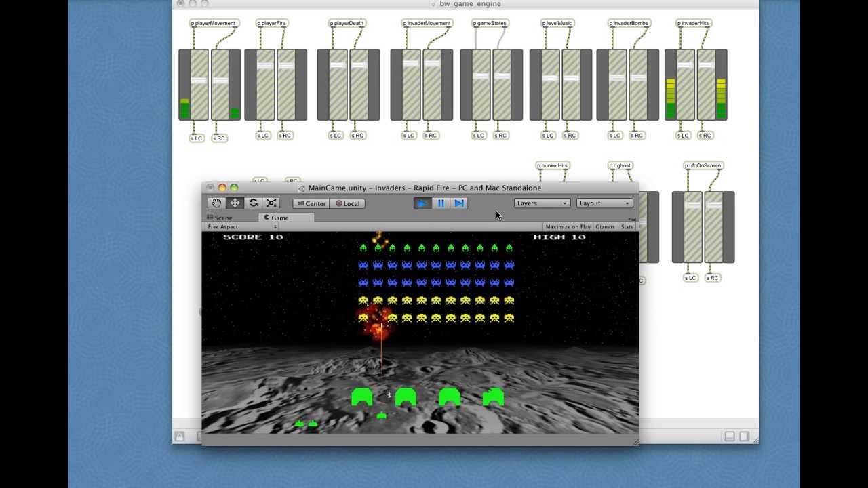Select the p levelMusic object
This screenshot has height=488, width=868.
(x=557, y=23)
